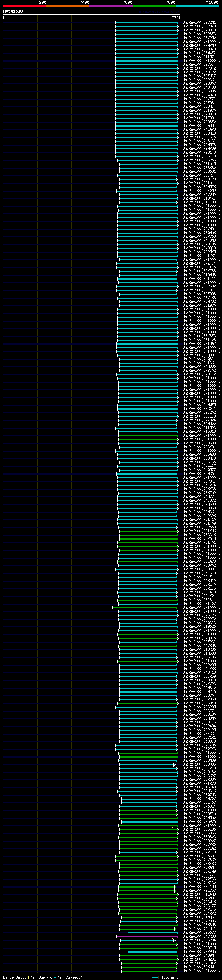
Task: Click label UniRef100_A7P8F2
Action: [x=199, y=68]
